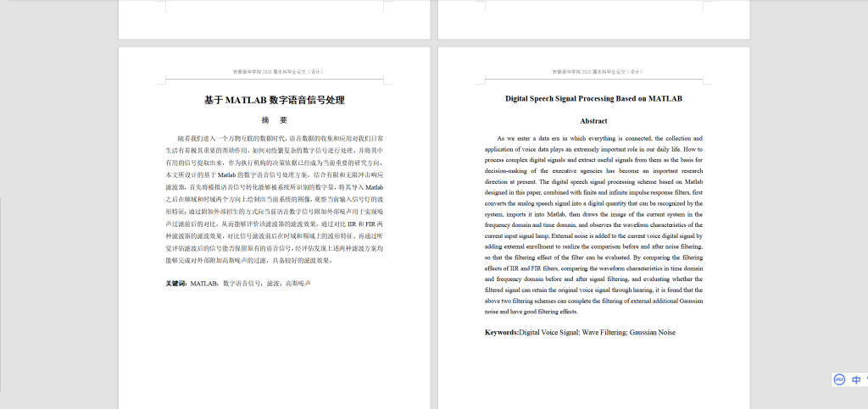Click the 摘 要 heading

coord(274,120)
